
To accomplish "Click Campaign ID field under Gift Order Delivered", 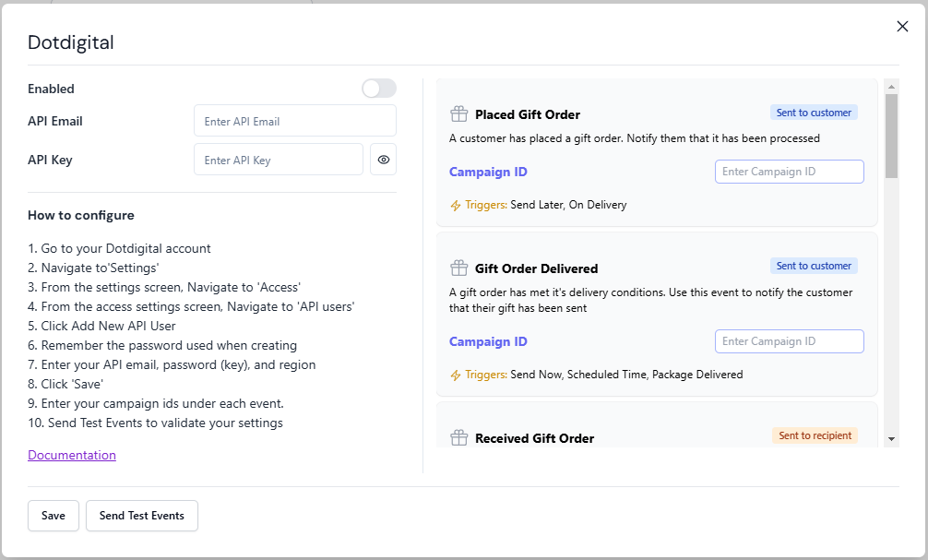I will pyautogui.click(x=789, y=341).
